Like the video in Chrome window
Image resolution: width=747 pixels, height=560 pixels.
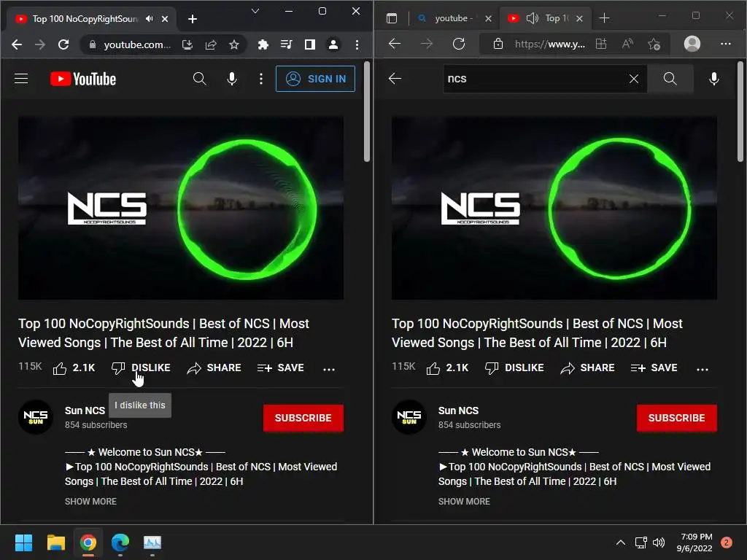74,368
